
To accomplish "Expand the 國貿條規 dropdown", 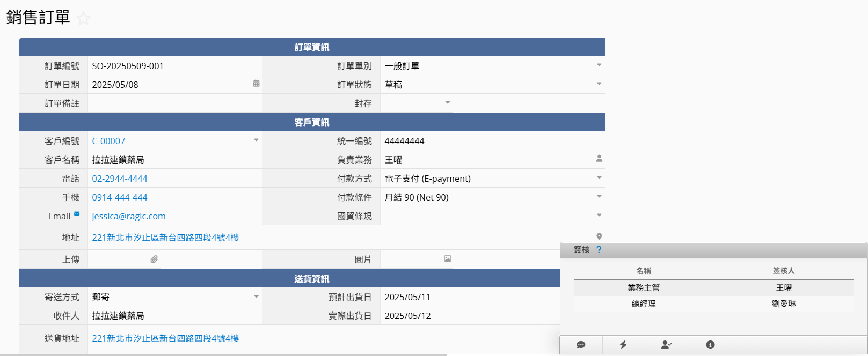I will coord(599,215).
